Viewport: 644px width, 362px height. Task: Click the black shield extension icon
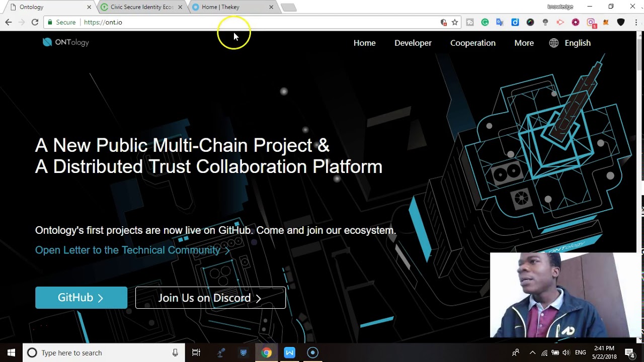[x=621, y=22]
